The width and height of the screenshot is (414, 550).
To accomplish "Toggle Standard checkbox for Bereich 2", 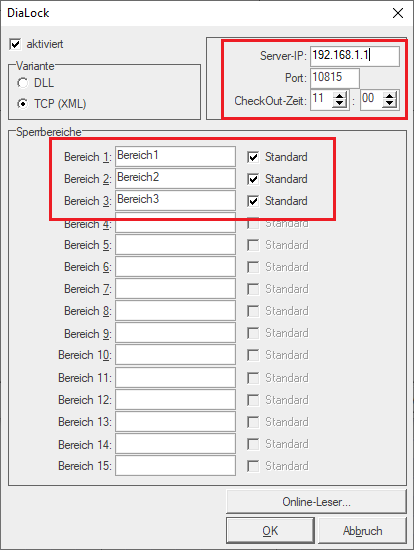I will pos(253,179).
